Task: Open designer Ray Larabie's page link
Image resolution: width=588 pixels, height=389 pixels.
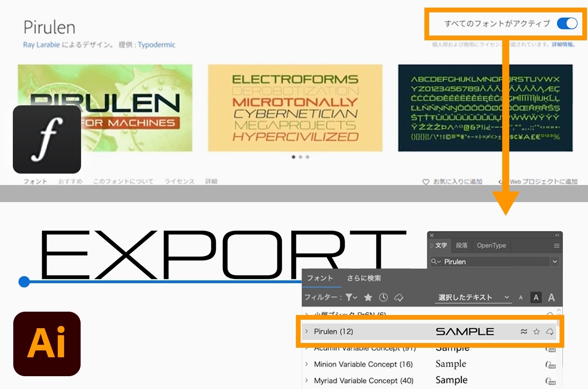Action: click(41, 45)
